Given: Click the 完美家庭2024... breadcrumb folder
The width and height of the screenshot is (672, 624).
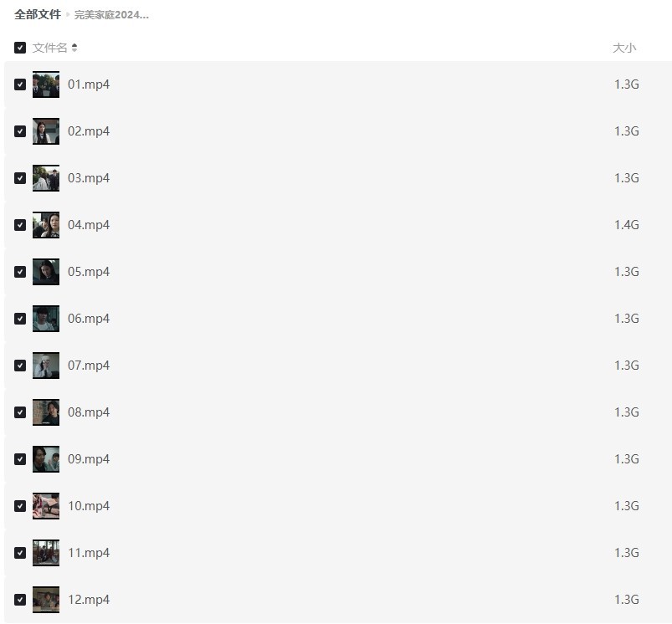Looking at the screenshot, I should click(x=111, y=14).
